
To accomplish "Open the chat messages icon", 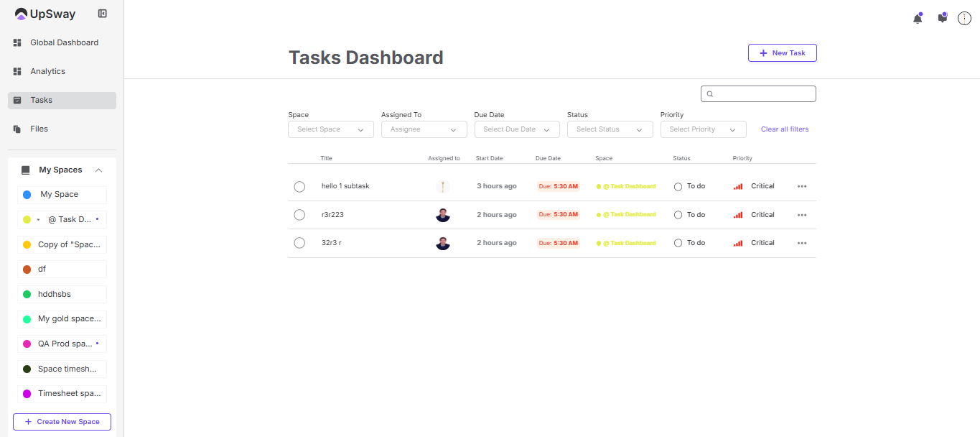I will pos(942,19).
